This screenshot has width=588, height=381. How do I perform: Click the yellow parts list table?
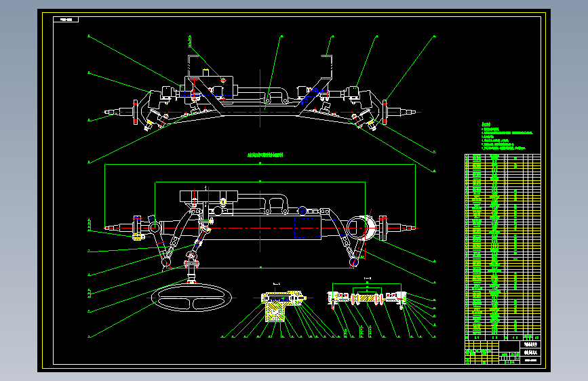[503, 247]
